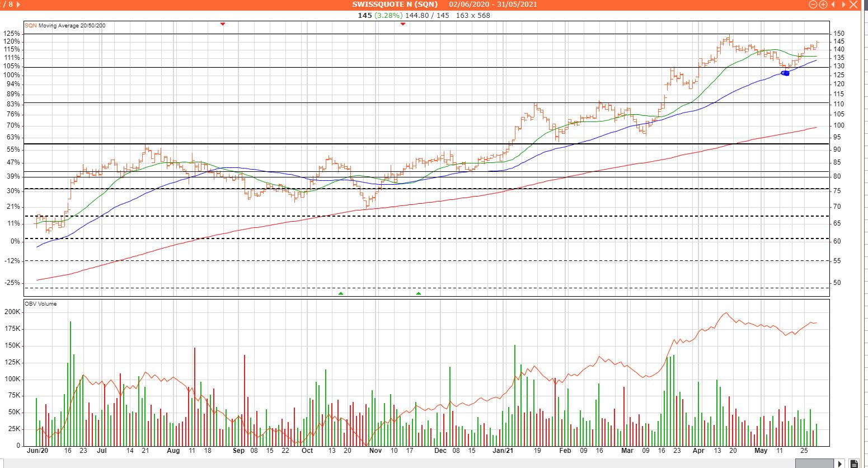Click the zoom out minus icon

point(813,4)
